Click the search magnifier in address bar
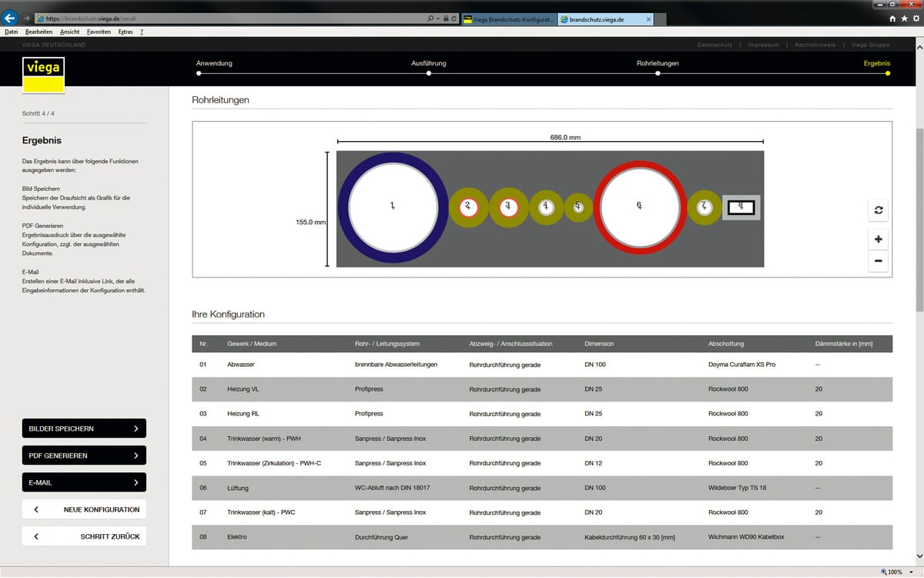 [430, 18]
